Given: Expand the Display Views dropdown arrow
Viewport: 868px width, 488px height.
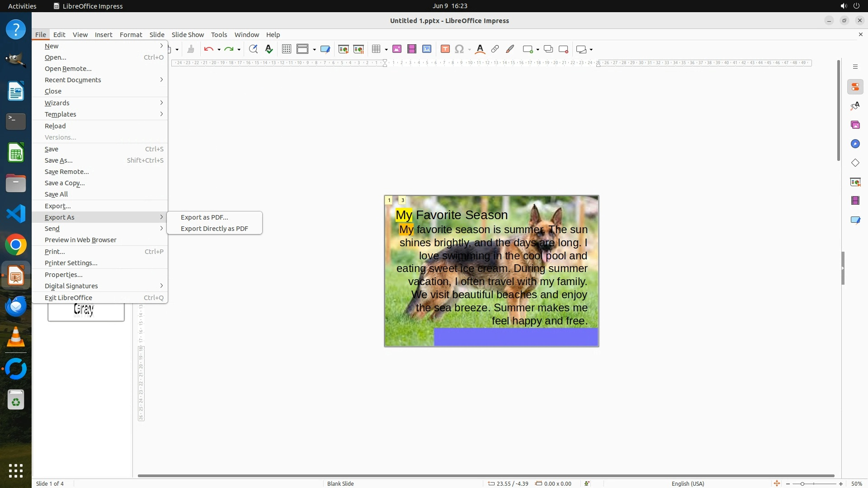Looking at the screenshot, I should [314, 49].
